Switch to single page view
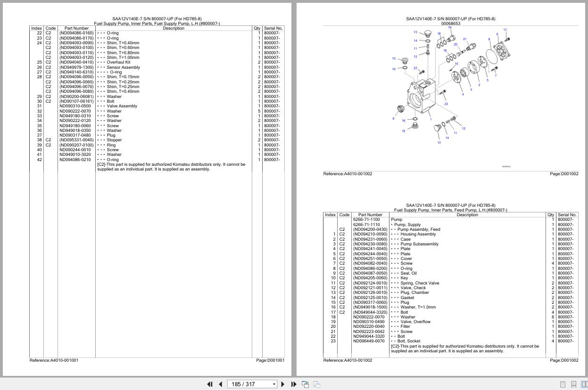This screenshot has height=390, width=588. click(563, 384)
